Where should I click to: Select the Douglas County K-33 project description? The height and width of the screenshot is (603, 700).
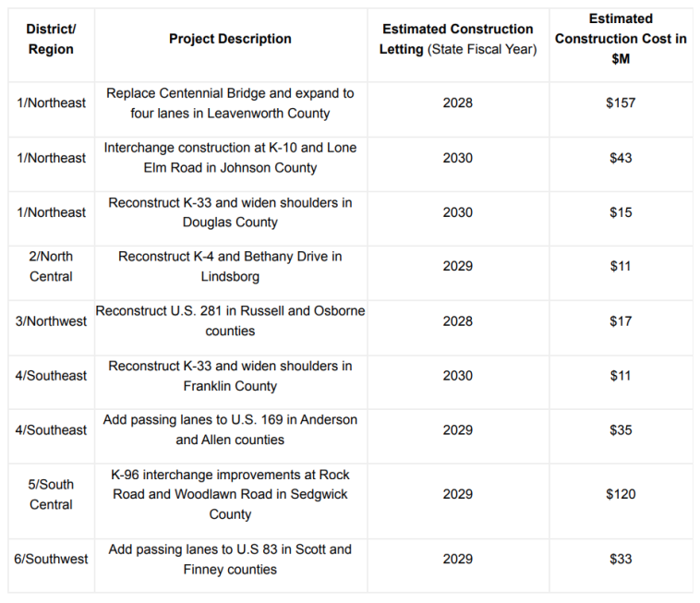coord(230,212)
